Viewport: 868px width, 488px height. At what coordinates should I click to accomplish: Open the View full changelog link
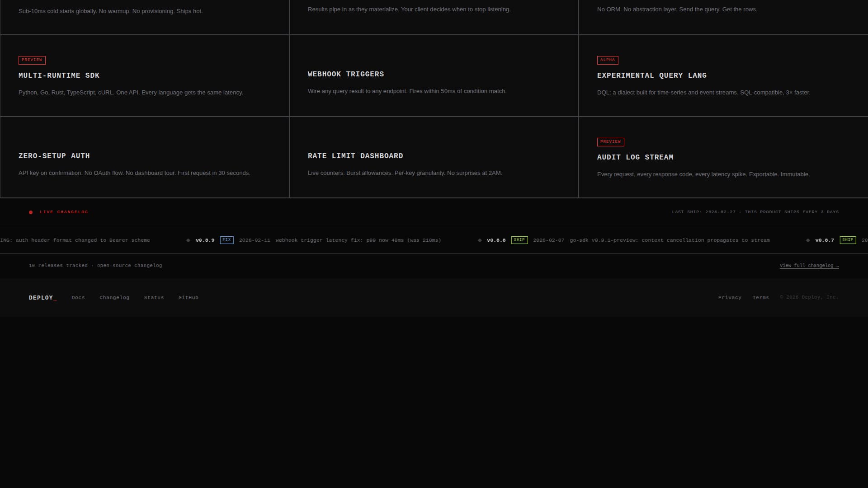pos(809,266)
